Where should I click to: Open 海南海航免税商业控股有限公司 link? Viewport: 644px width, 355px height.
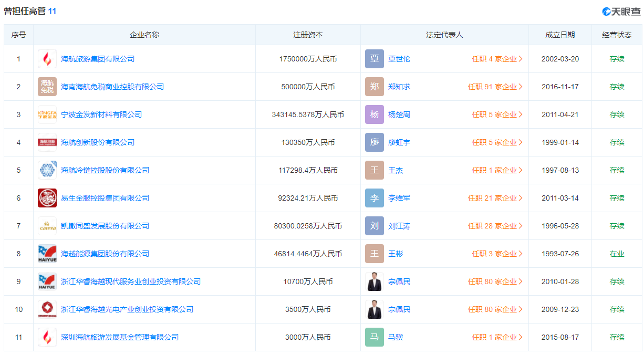(x=112, y=87)
